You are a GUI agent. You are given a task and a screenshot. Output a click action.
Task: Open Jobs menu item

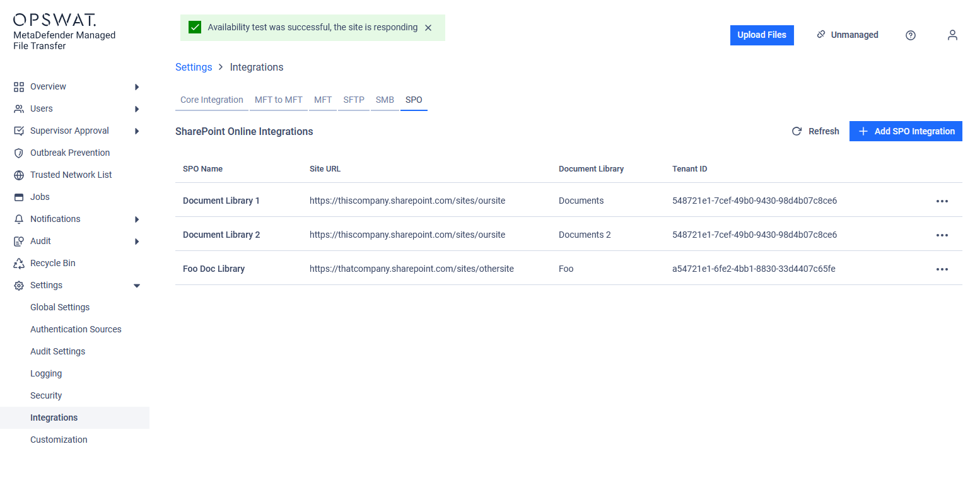40,197
